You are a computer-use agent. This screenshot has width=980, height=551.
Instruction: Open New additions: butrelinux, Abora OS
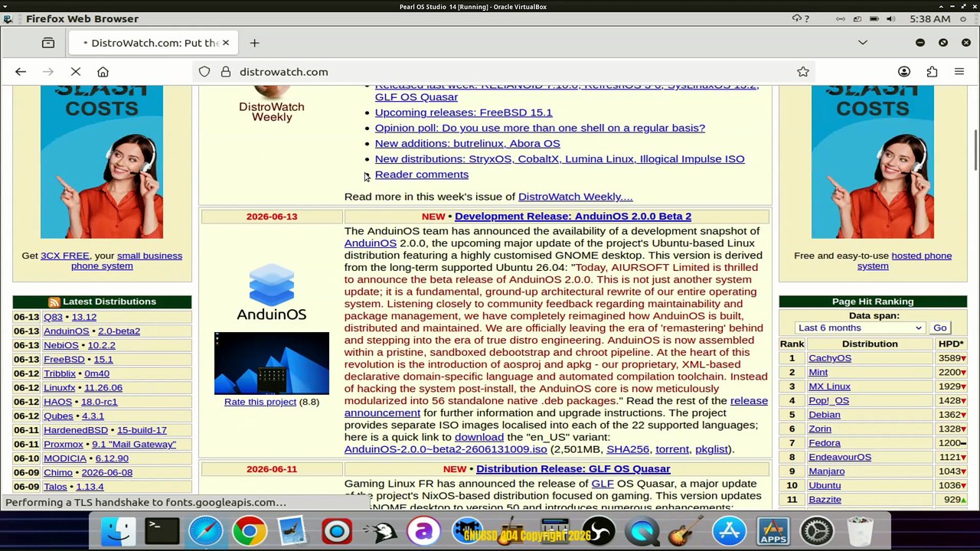pos(467,143)
